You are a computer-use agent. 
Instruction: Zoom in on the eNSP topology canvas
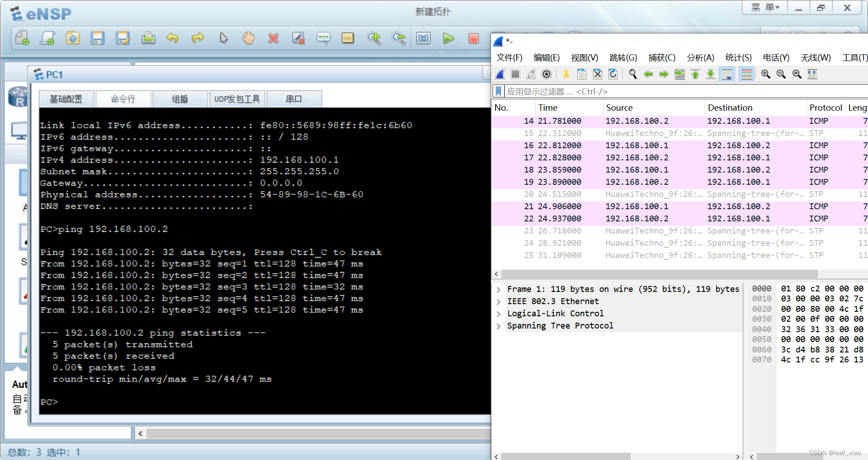(374, 38)
